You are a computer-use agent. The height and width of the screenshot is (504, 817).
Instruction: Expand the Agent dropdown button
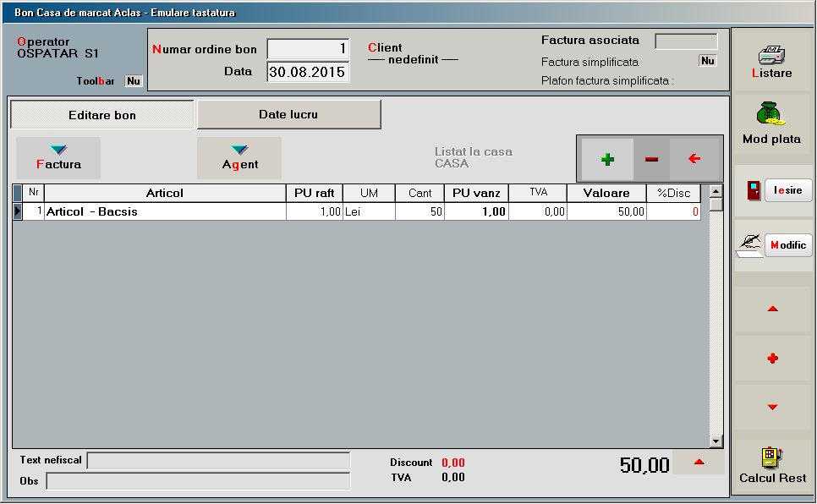click(239, 158)
